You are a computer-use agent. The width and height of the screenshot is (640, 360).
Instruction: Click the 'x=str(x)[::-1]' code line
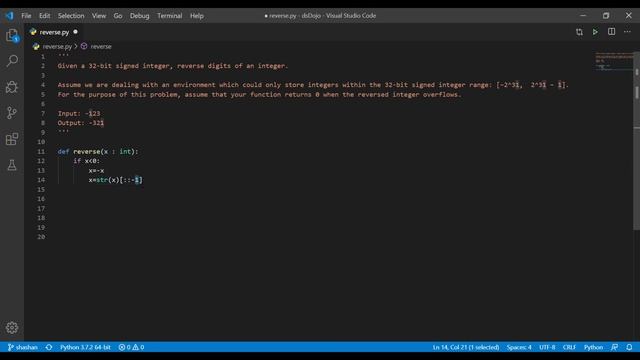click(116, 180)
